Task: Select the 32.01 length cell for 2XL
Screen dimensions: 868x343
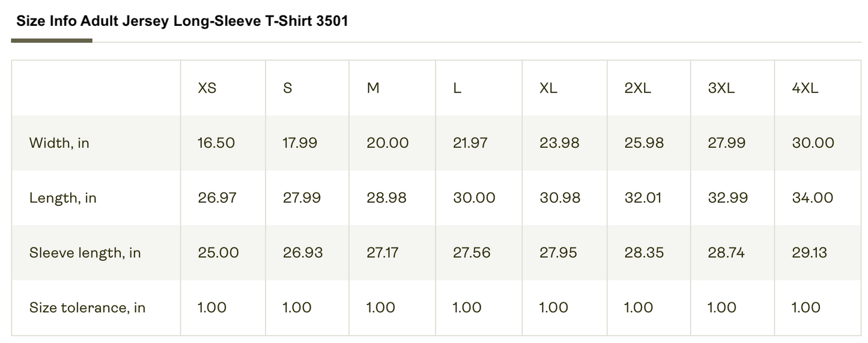Action: (x=643, y=198)
